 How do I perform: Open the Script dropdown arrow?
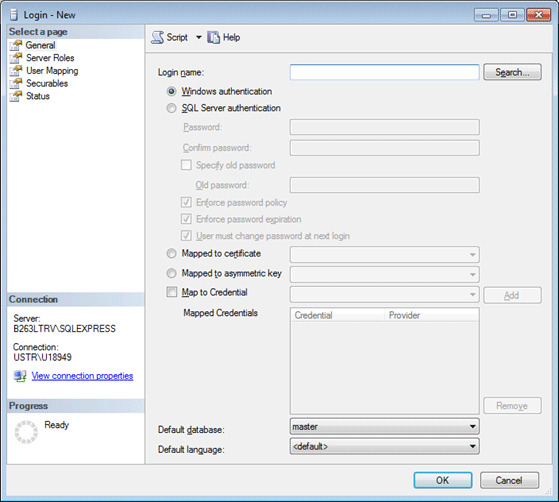click(x=199, y=37)
